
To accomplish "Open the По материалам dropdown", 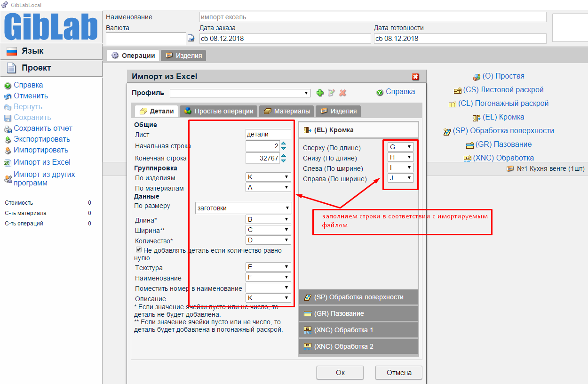I will [x=268, y=187].
